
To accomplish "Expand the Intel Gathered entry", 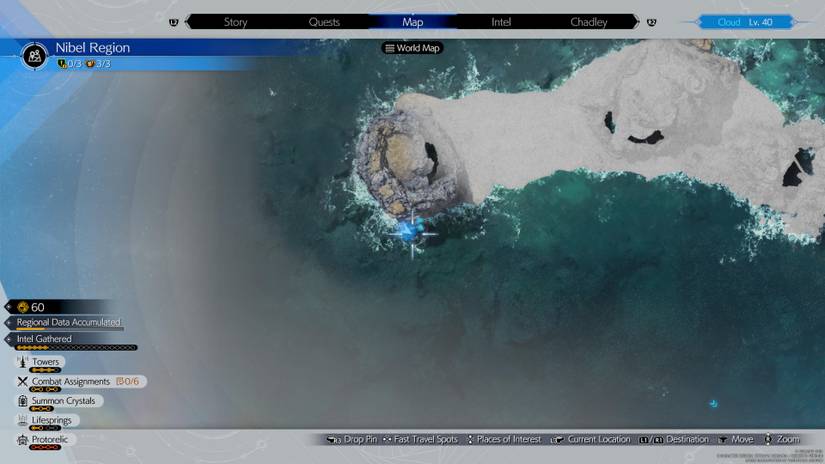I will pyautogui.click(x=44, y=339).
